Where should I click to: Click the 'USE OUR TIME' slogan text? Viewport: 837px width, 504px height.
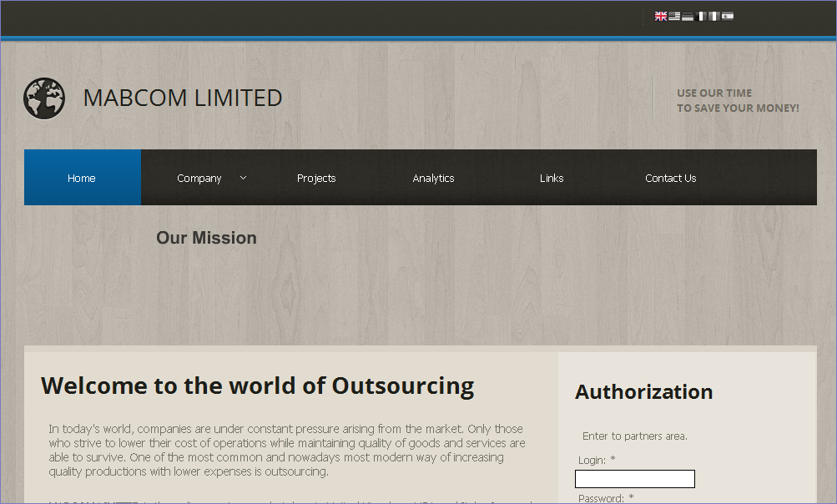click(714, 93)
